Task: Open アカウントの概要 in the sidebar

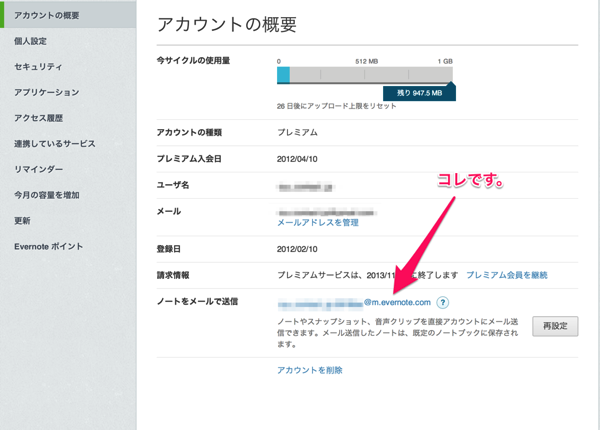Action: point(68,15)
